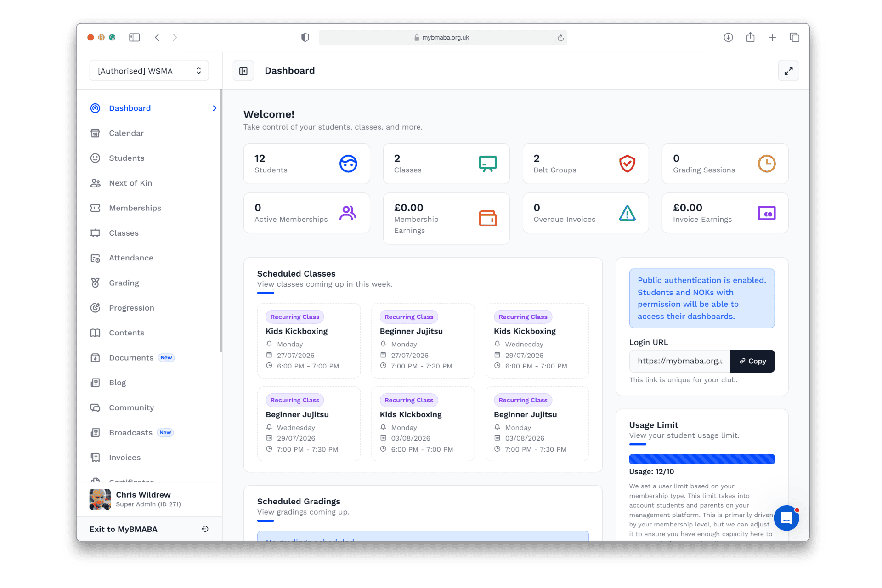Click the usage limit progress bar
Screen dimensions: 882x588
click(x=702, y=459)
